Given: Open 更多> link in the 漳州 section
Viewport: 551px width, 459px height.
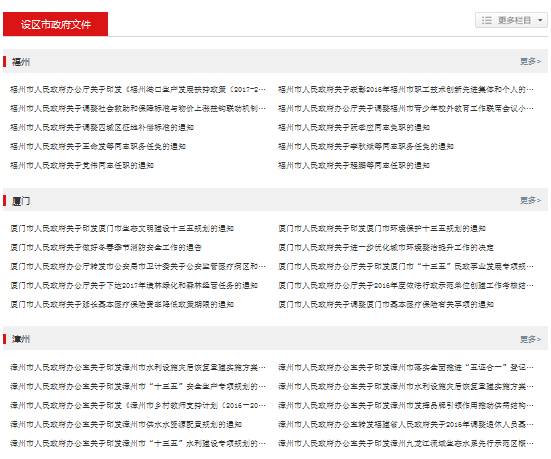Looking at the screenshot, I should (530, 339).
